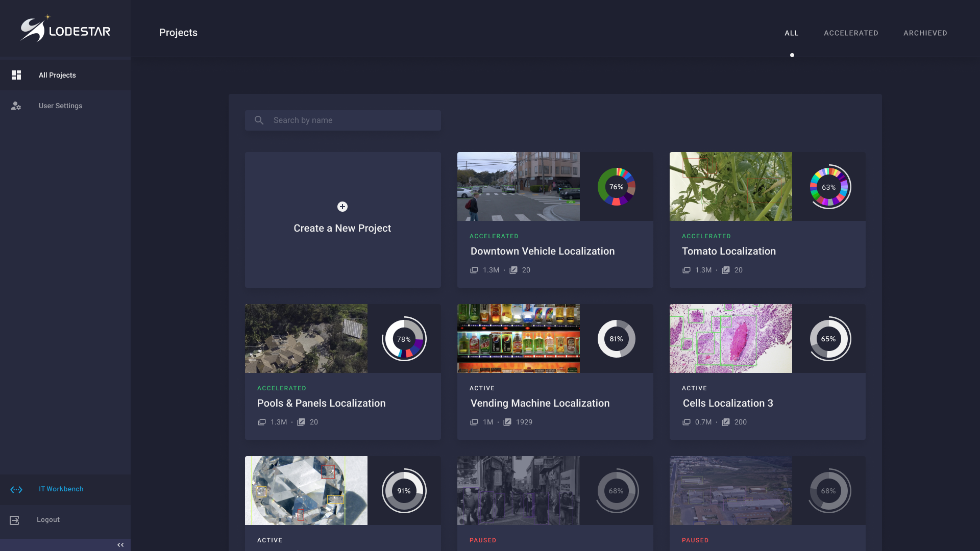Click the diamond image thumbnail
The height and width of the screenshot is (551, 980).
coord(306,490)
